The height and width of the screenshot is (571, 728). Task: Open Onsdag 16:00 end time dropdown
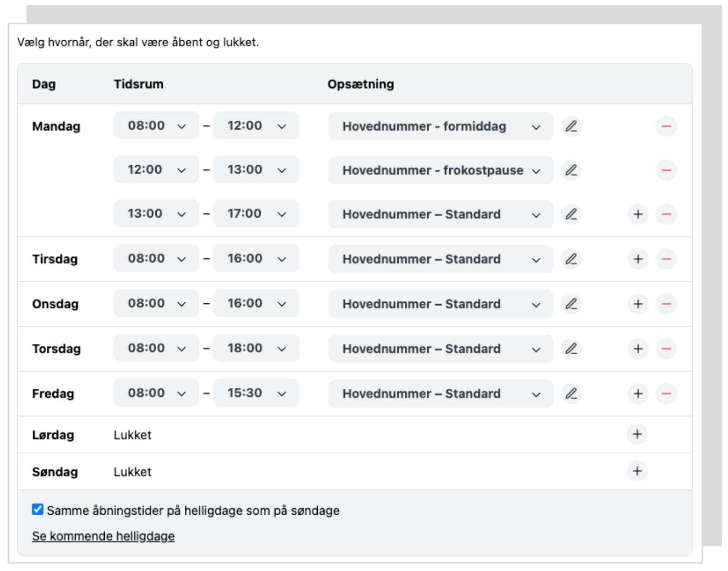pos(256,303)
